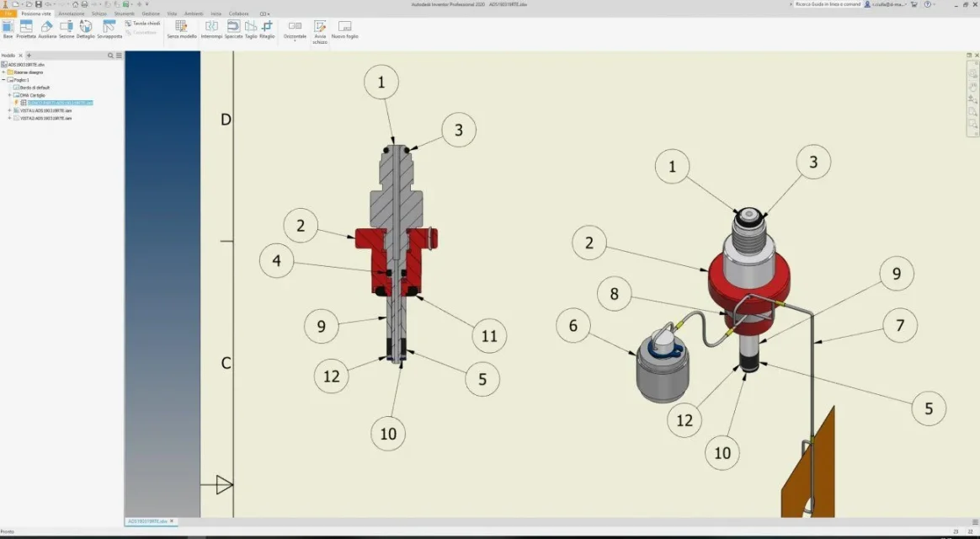Click the Tavola chiodi button
Viewport: 980px width, 539px height.
point(142,23)
